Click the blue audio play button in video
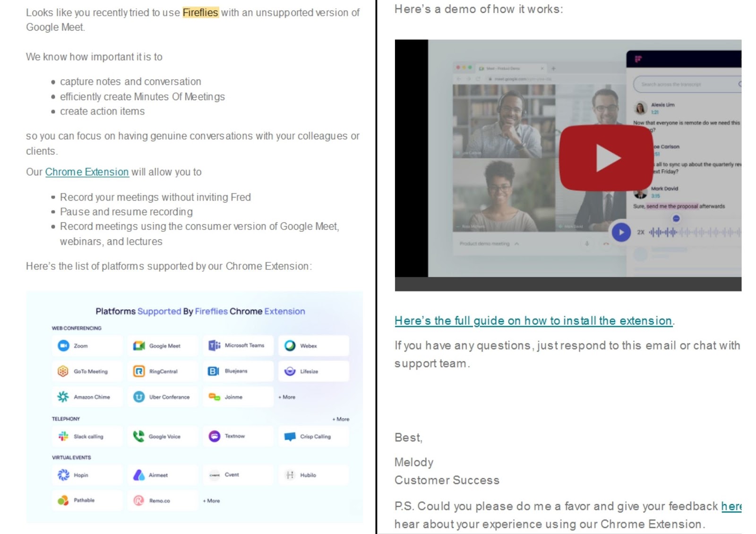Screen dimensions: 756x534 621,232
